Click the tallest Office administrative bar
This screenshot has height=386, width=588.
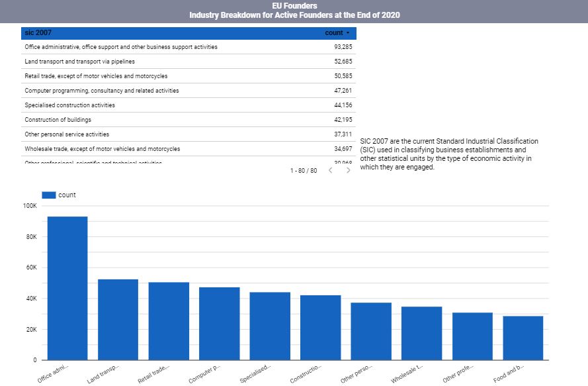click(x=68, y=285)
